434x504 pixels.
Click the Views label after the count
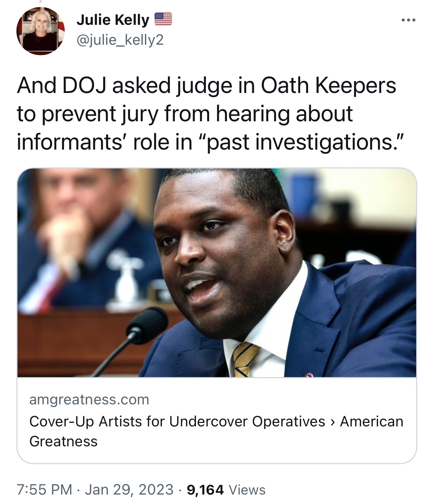(247, 490)
